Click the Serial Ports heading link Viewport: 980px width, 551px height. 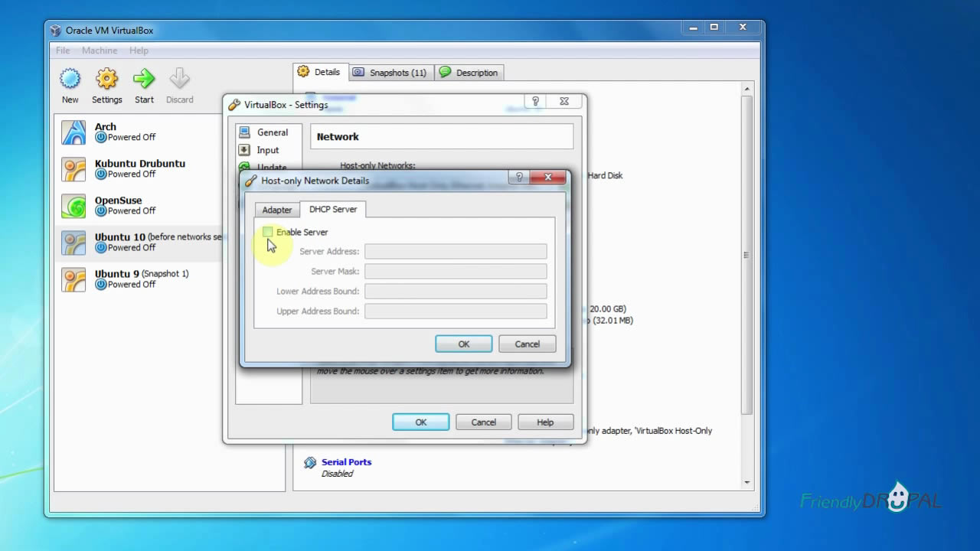(346, 462)
